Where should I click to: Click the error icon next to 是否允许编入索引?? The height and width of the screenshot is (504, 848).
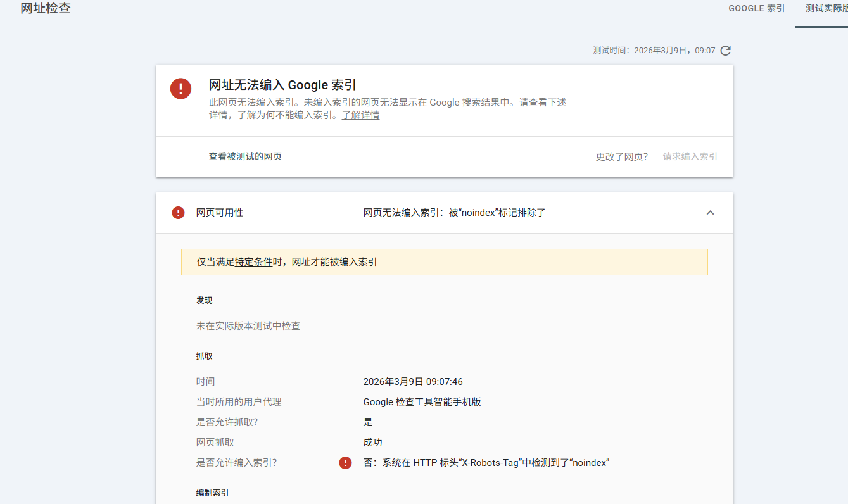[345, 463]
